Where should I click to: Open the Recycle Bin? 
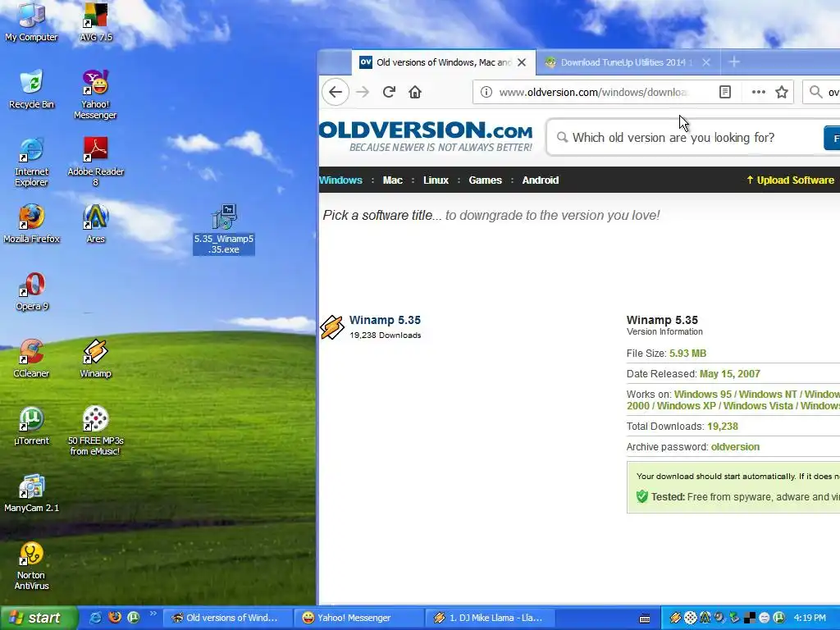(31, 89)
